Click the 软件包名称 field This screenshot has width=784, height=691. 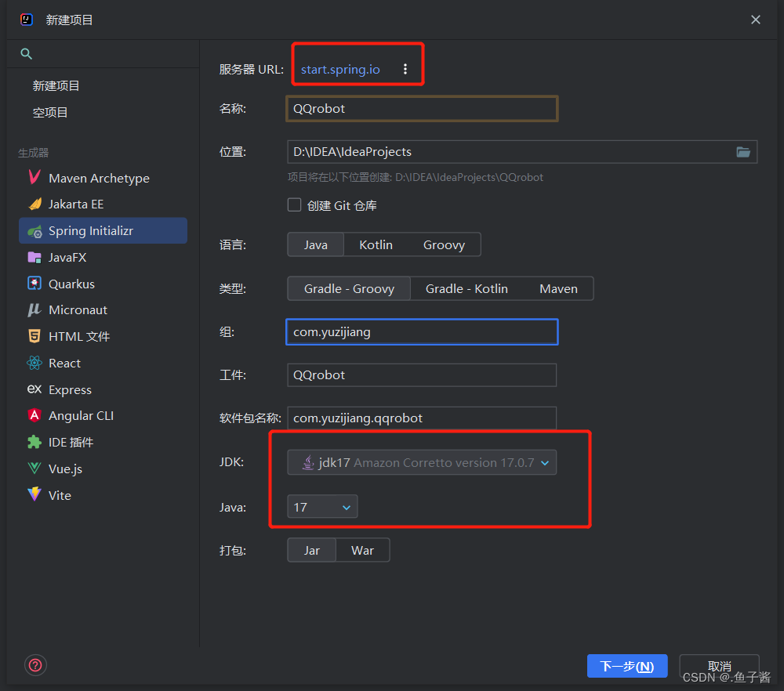pyautogui.click(x=422, y=418)
